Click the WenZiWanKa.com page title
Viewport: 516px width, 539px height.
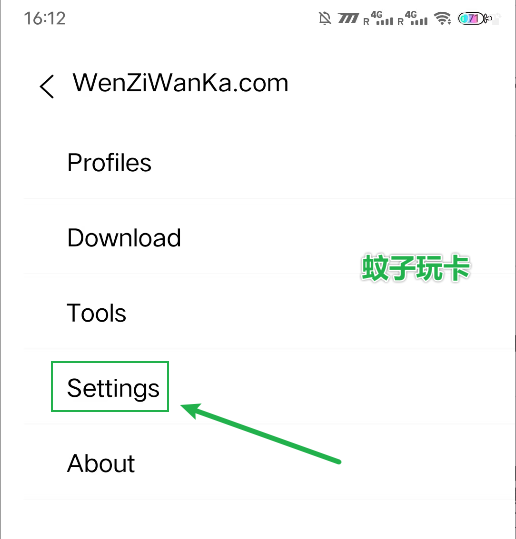coord(180,82)
